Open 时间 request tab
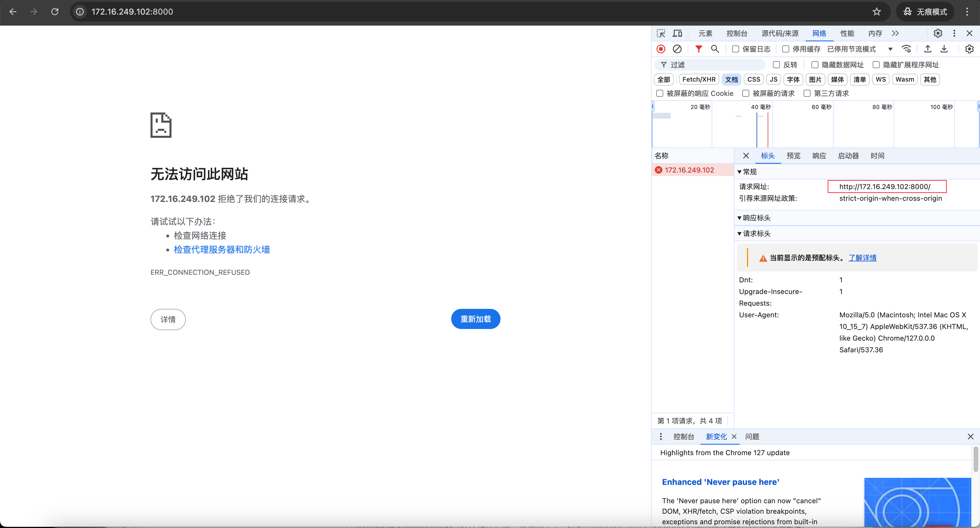The width and height of the screenshot is (980, 528). click(877, 156)
